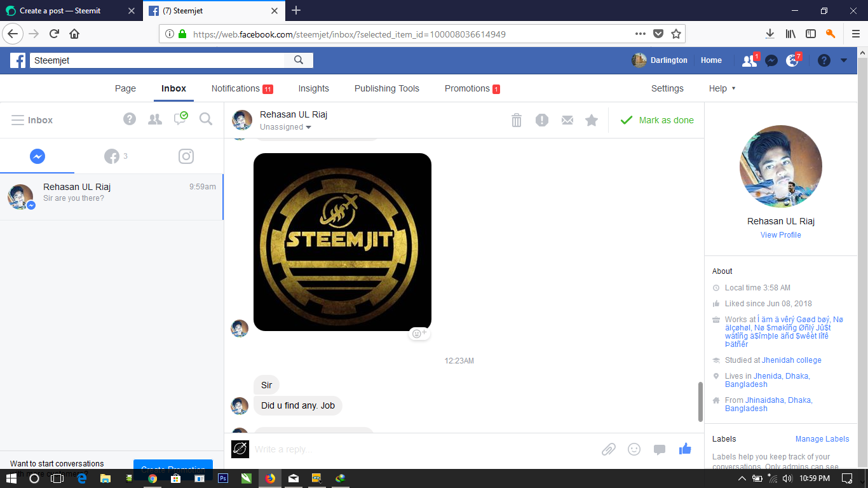Select the Instagram inbox tab
868x488 pixels.
tap(186, 156)
